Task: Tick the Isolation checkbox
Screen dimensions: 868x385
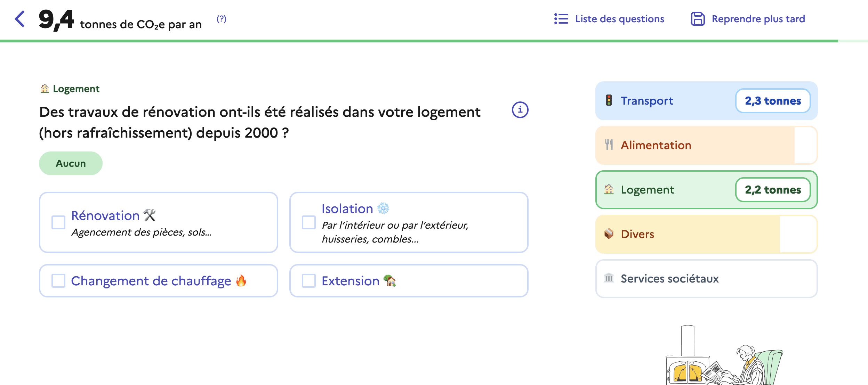Action: 309,222
